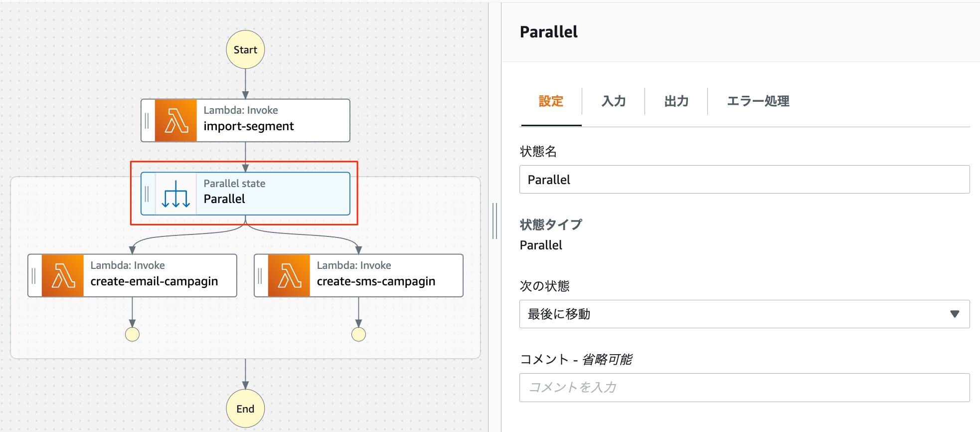Select the import-segment Lambda state
980x432 pixels.
(x=245, y=120)
